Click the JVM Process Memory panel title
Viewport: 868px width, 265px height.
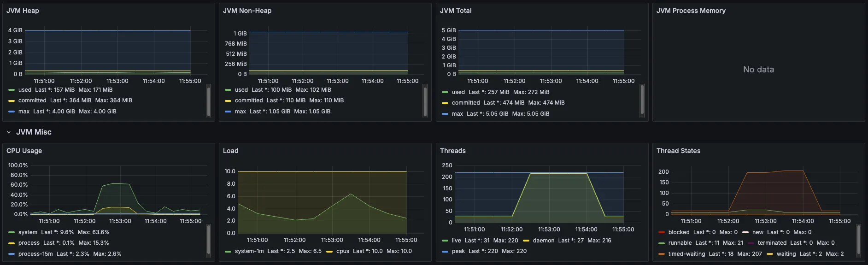point(691,11)
